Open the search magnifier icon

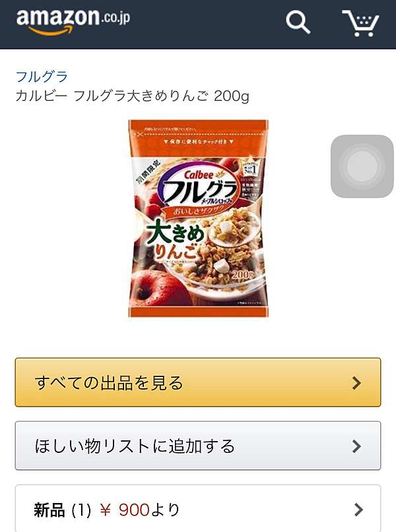coord(298,22)
